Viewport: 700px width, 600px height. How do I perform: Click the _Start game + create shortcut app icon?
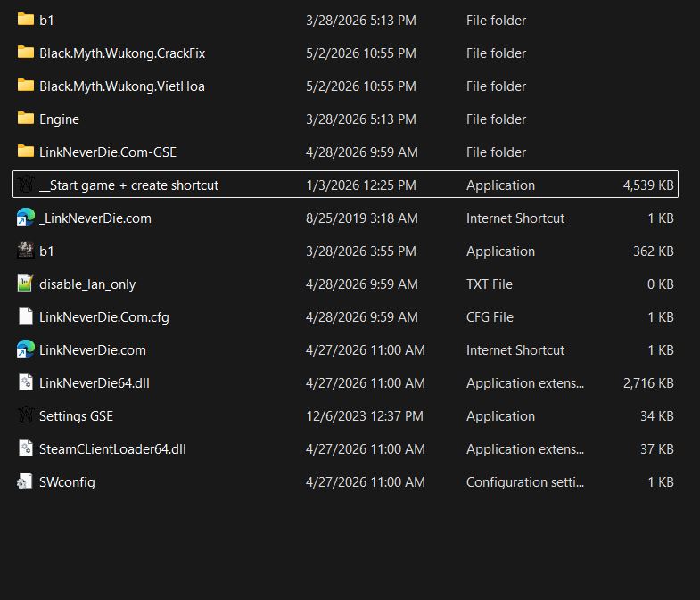coord(26,184)
